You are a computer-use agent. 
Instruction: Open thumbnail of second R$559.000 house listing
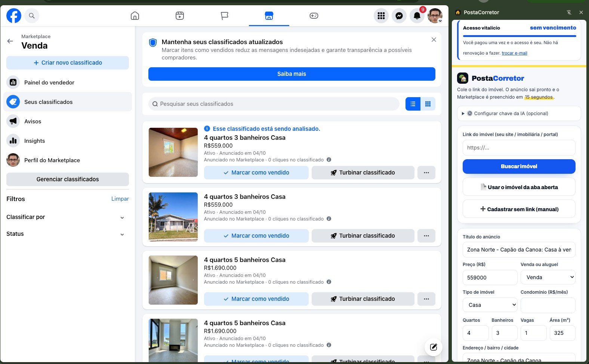(173, 217)
